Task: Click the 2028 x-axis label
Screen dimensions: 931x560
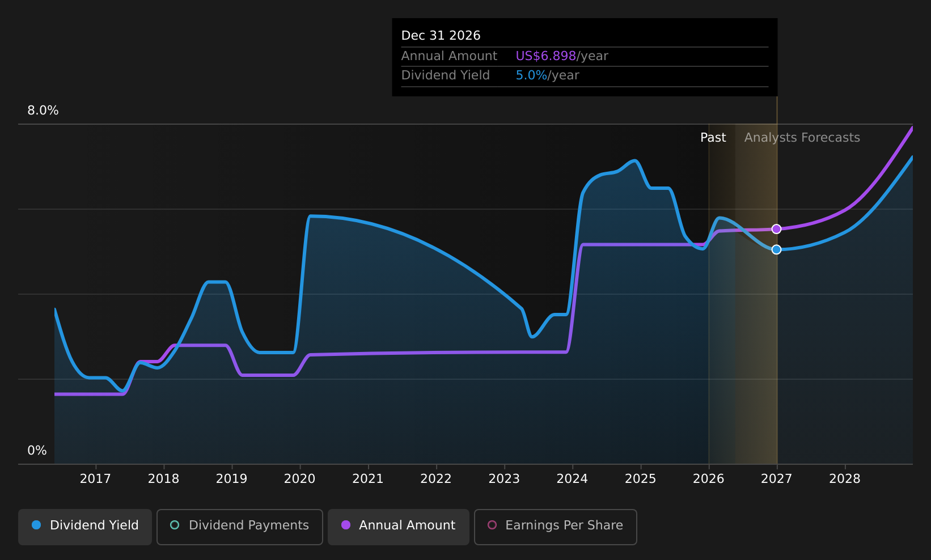Action: click(845, 479)
